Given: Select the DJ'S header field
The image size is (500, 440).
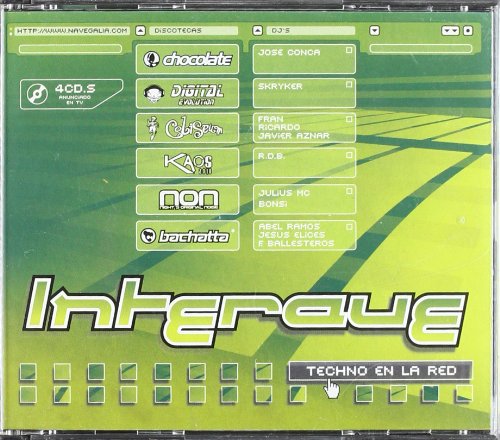Looking at the screenshot, I should pyautogui.click(x=311, y=31).
